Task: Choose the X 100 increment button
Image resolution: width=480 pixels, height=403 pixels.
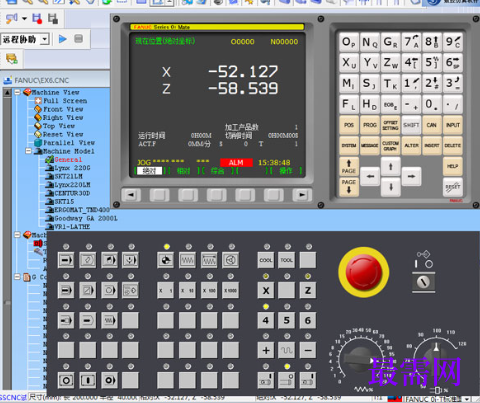Action: (209, 290)
